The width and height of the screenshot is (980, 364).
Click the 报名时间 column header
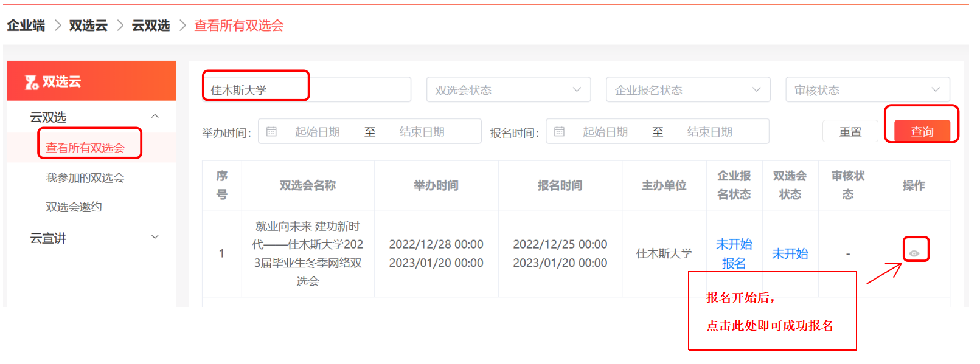pos(560,185)
